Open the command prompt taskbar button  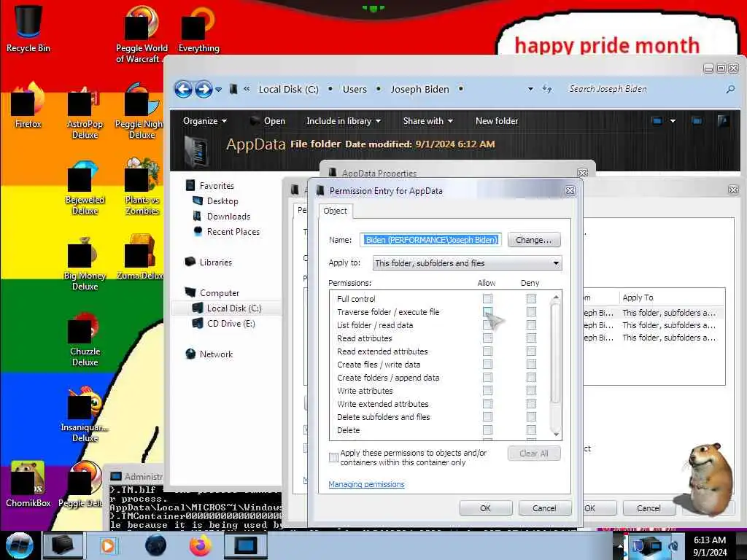pos(245,545)
